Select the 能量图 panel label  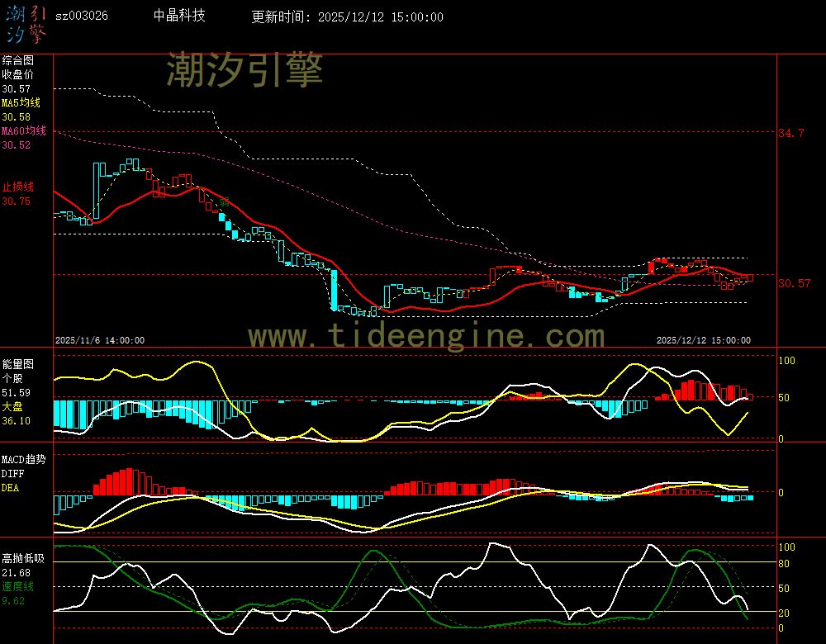click(x=17, y=363)
